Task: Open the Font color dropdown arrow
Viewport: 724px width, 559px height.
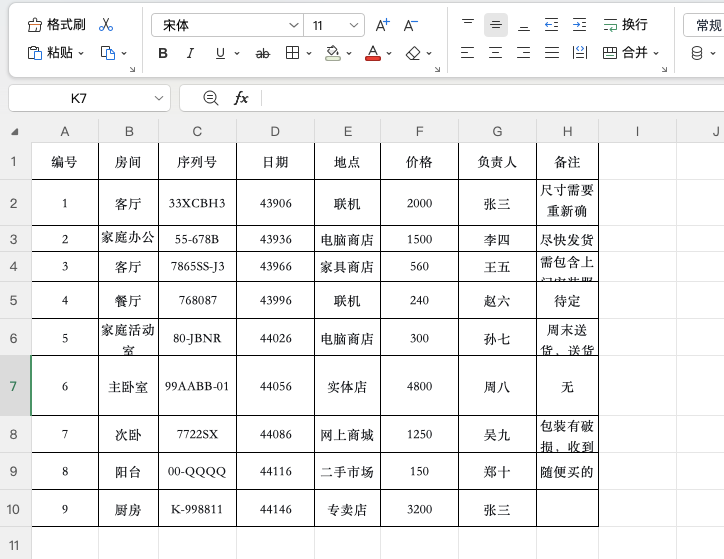Action: coord(389,54)
